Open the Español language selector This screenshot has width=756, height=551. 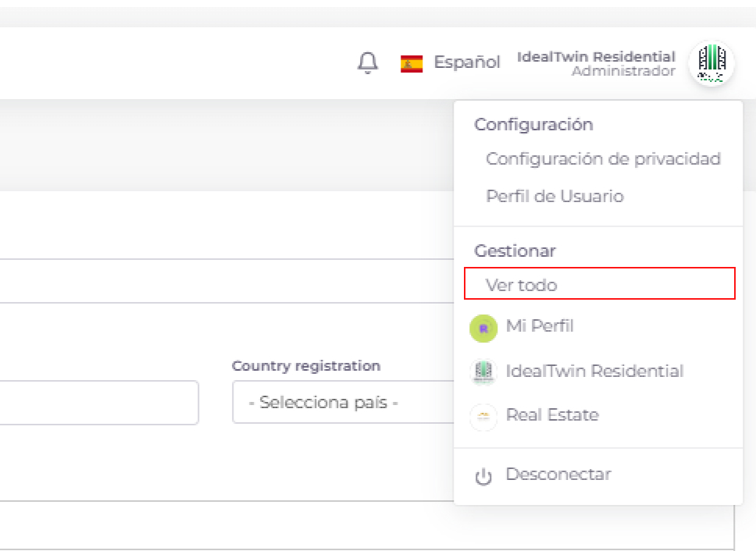point(467,62)
